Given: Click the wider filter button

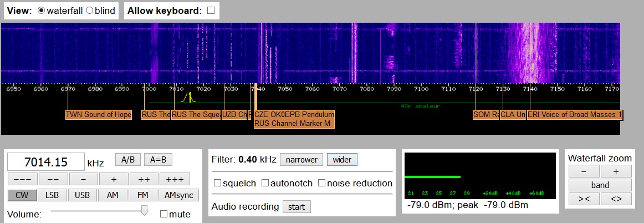Looking at the screenshot, I should coord(342,160).
